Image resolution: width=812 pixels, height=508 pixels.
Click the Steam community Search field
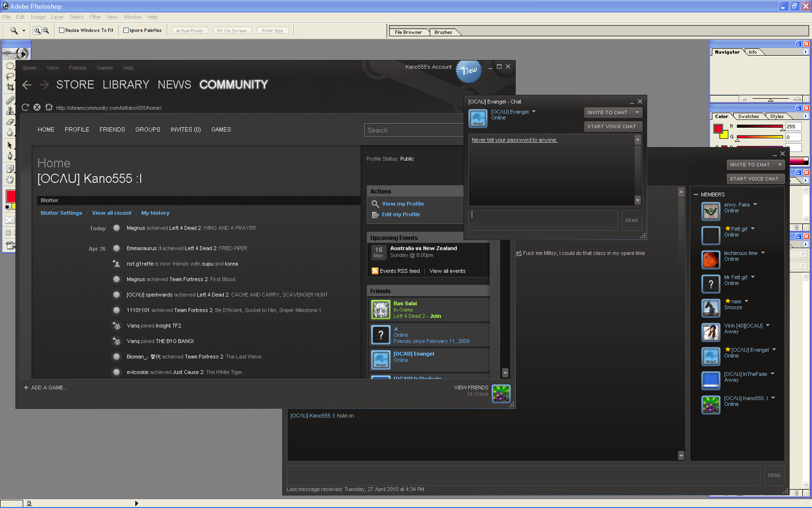coord(414,130)
